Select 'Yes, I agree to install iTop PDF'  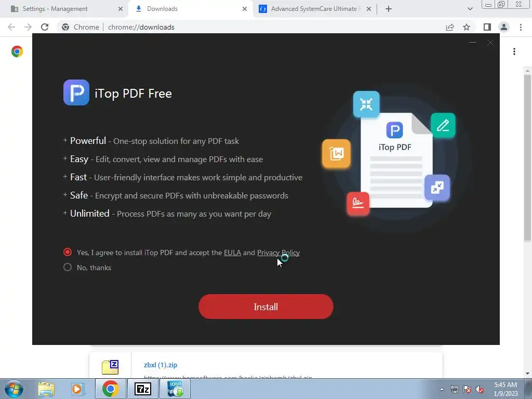coord(68,252)
